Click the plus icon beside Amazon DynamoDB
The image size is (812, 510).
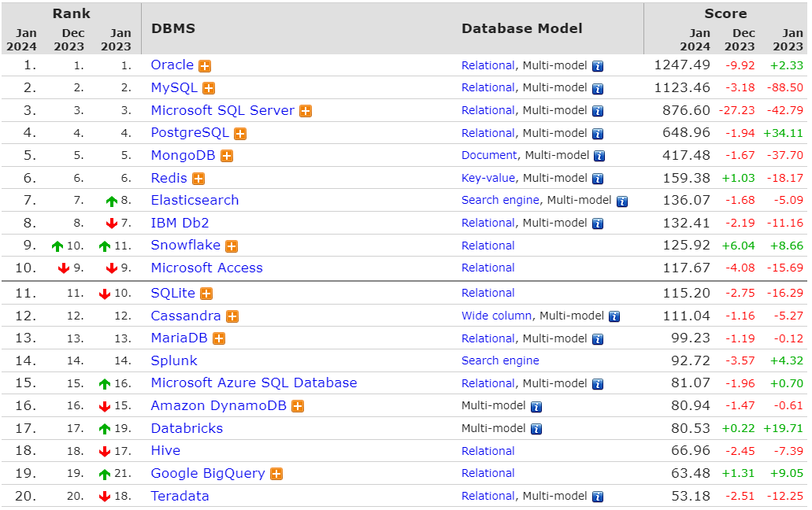coord(298,407)
